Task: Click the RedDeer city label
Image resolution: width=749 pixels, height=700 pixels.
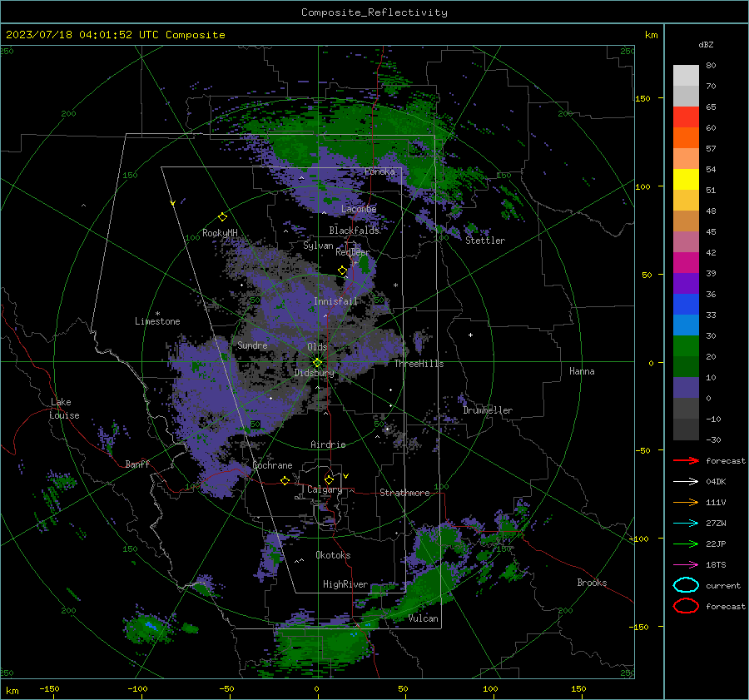Action: 353,252
